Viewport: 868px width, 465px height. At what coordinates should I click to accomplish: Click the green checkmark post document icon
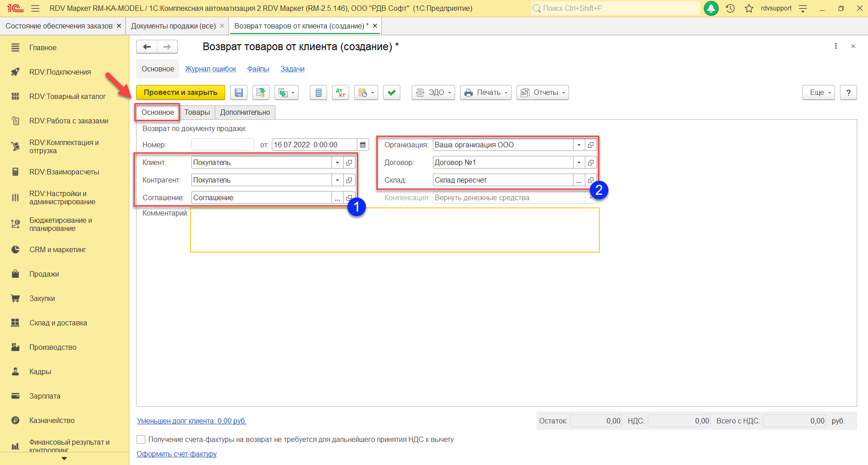pos(391,93)
